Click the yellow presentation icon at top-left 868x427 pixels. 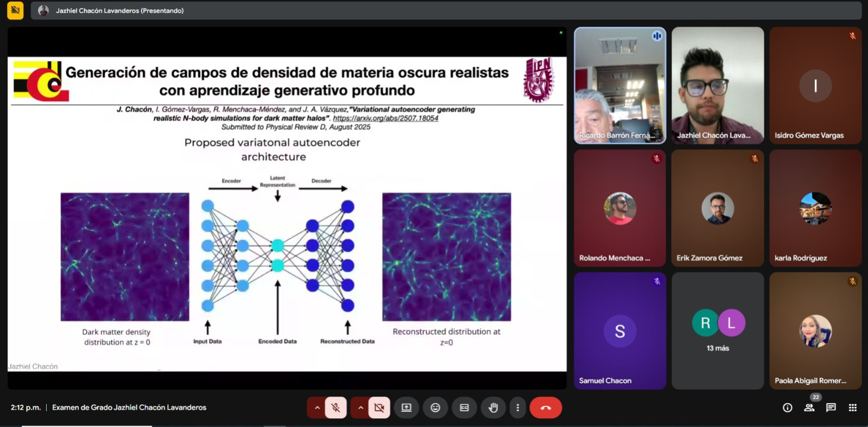tap(15, 10)
